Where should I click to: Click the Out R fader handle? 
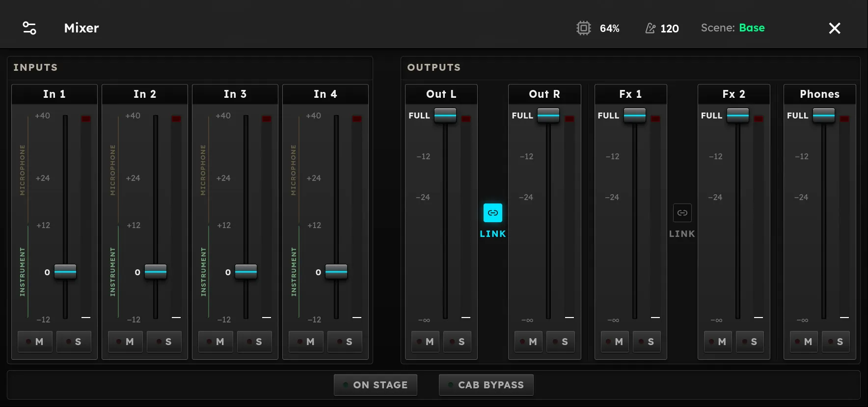tap(548, 116)
